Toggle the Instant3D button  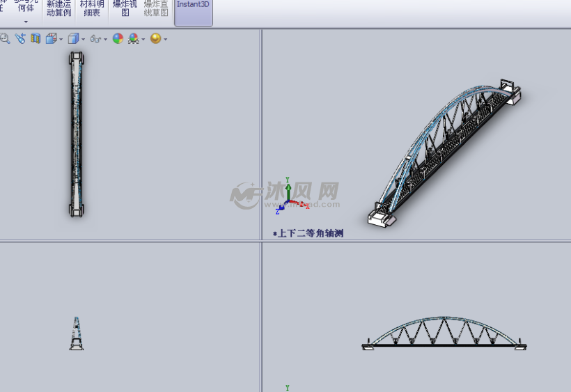[x=194, y=13]
